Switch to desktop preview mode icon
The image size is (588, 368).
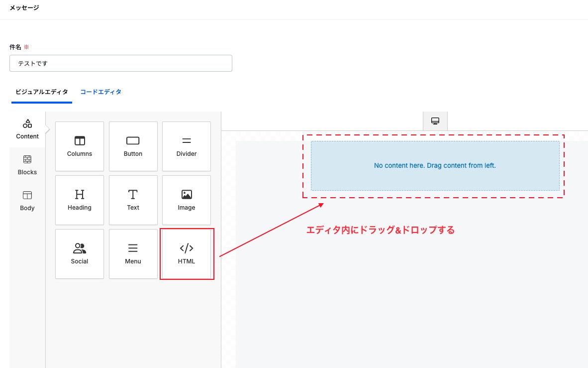[x=435, y=121]
